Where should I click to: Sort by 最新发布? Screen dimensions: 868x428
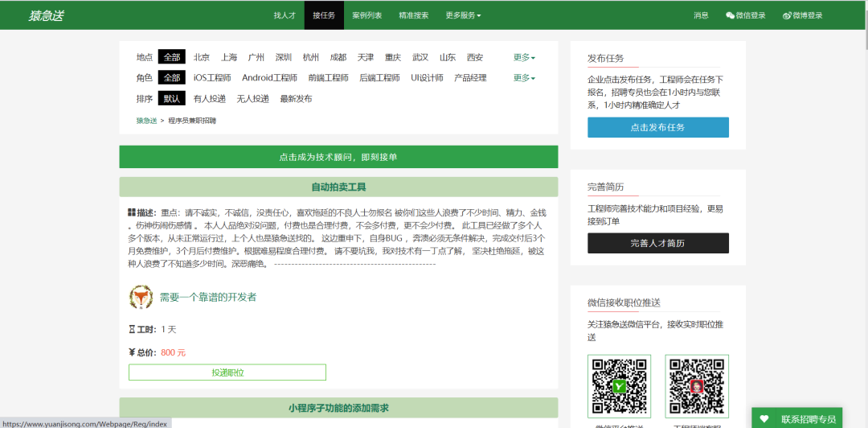(x=296, y=99)
